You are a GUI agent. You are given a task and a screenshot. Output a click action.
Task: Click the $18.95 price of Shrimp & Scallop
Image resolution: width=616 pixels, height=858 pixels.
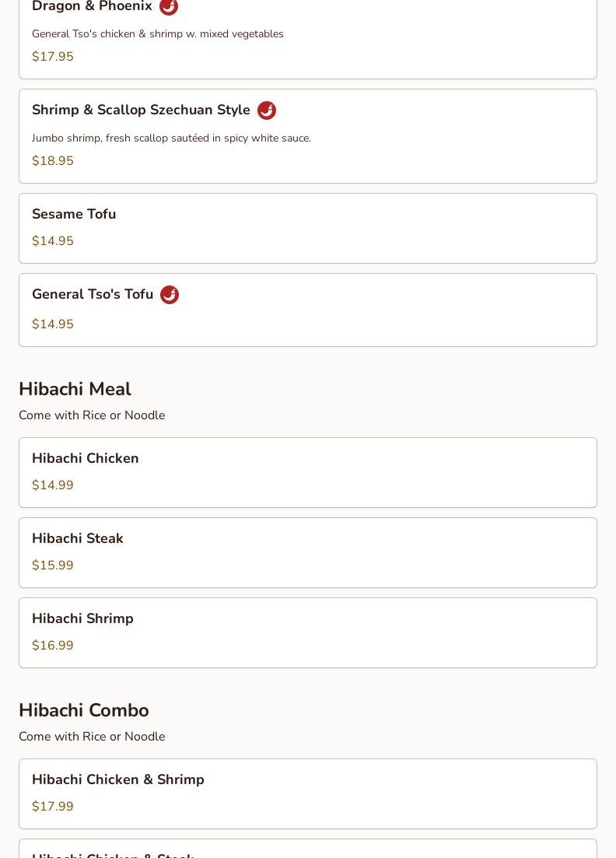point(53,161)
